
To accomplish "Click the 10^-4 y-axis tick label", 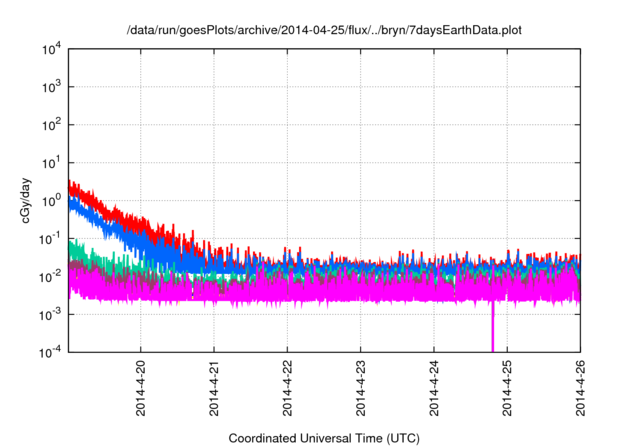I will pos(50,352).
